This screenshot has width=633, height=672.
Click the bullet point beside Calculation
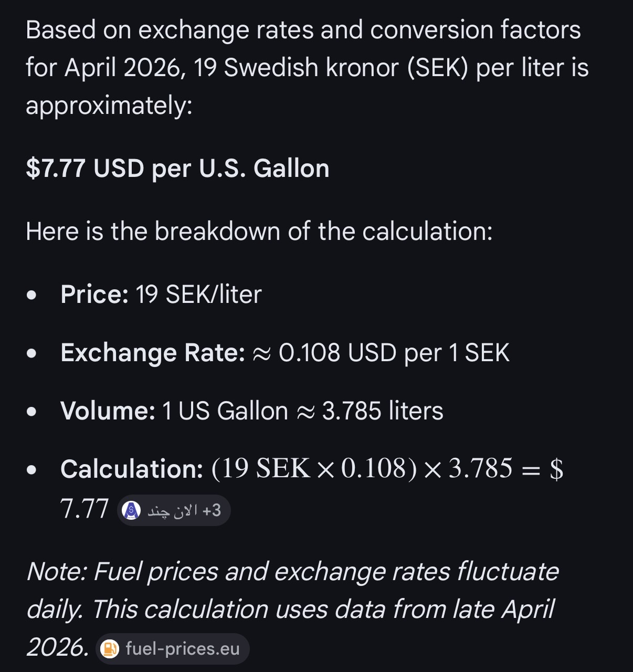(32, 470)
